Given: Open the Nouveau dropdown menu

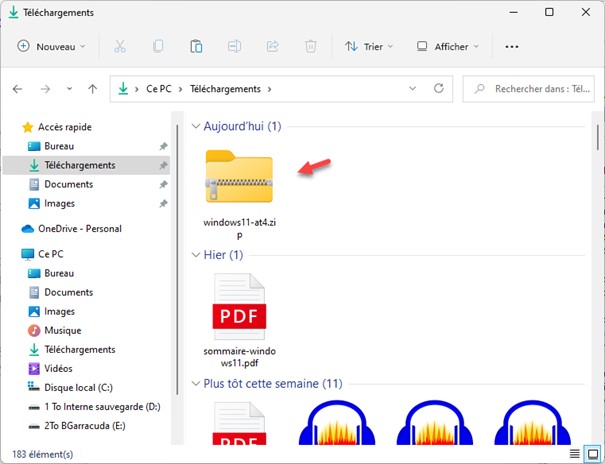Looking at the screenshot, I should tap(51, 47).
